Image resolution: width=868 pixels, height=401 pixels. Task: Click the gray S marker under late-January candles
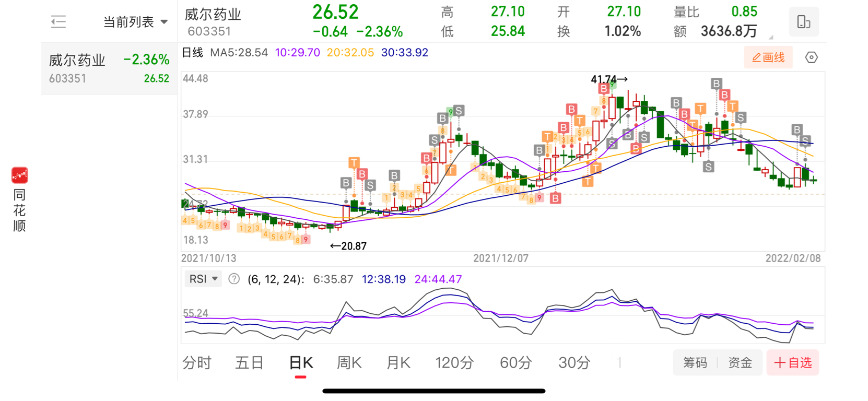[708, 167]
